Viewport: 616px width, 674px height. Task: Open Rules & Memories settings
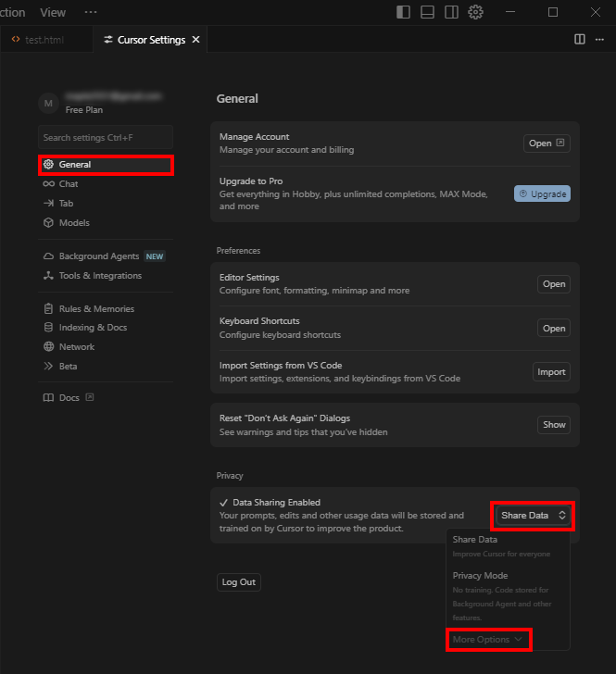106,308
